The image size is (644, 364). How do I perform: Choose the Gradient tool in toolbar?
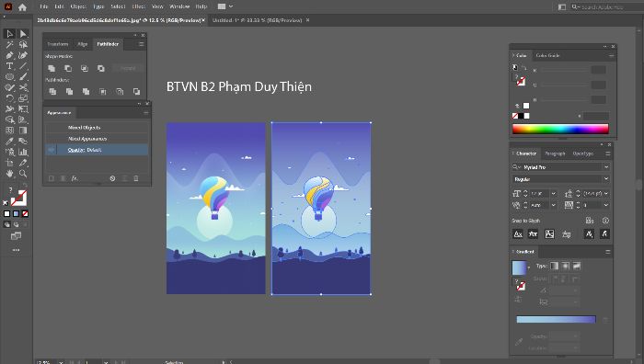tap(23, 131)
